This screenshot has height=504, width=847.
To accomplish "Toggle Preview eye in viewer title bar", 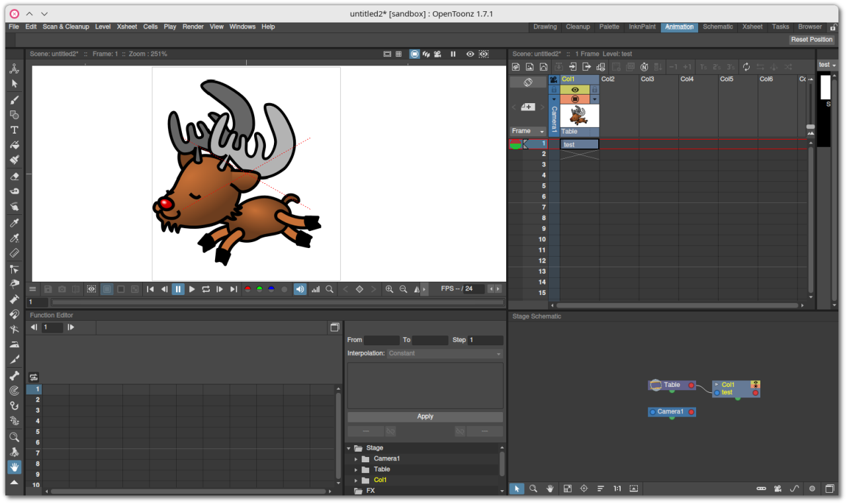I will [x=470, y=54].
